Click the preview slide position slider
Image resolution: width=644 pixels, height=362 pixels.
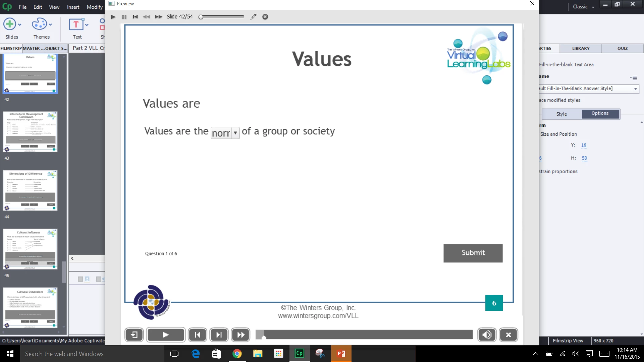pyautogui.click(x=222, y=17)
